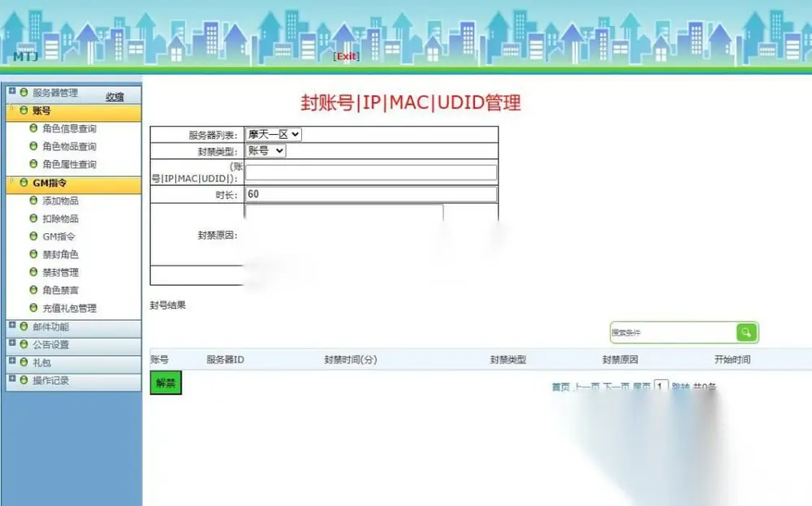This screenshot has height=506, width=812.
Task: Open the 禁封角色 page
Action: pyautogui.click(x=61, y=254)
